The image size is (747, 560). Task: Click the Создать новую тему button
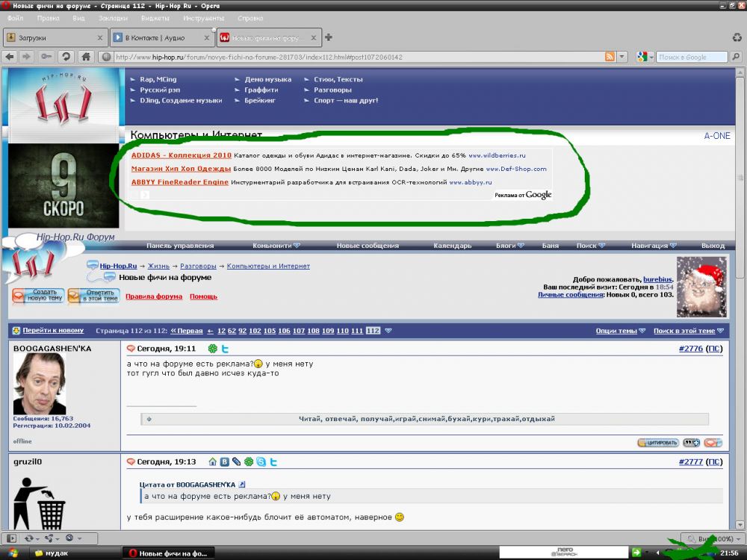38,295
